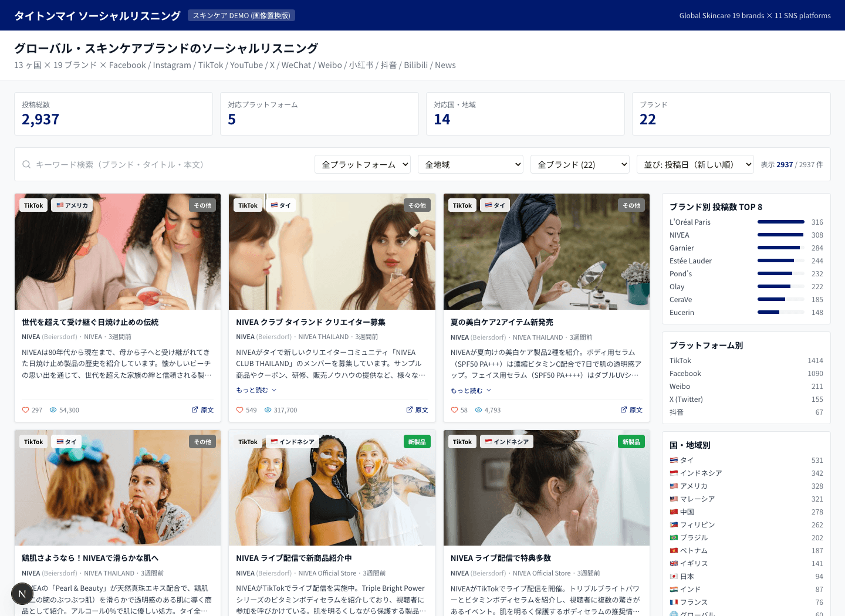Click TikTok badge on アメリカ card
The height and width of the screenshot is (616, 845).
tap(33, 205)
